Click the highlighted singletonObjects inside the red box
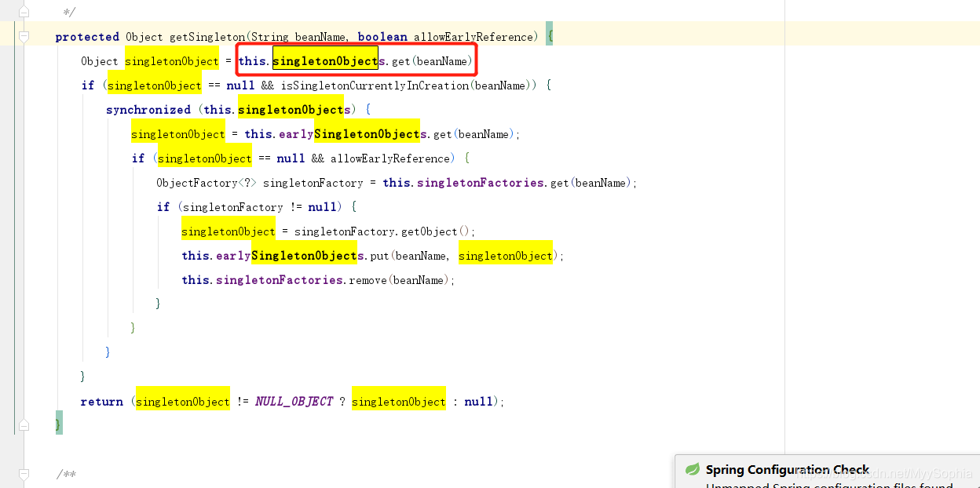The width and height of the screenshot is (980, 488). [x=324, y=59]
